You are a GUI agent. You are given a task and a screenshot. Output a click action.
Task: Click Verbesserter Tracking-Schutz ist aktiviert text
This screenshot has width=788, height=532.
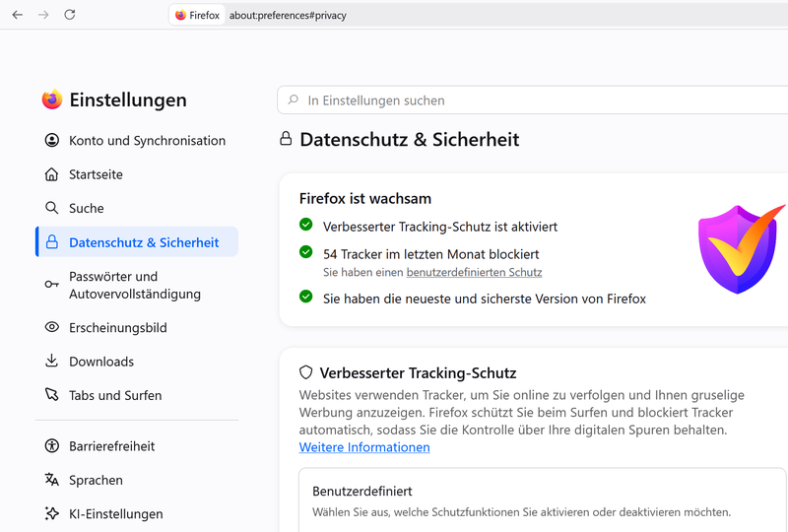click(440, 227)
